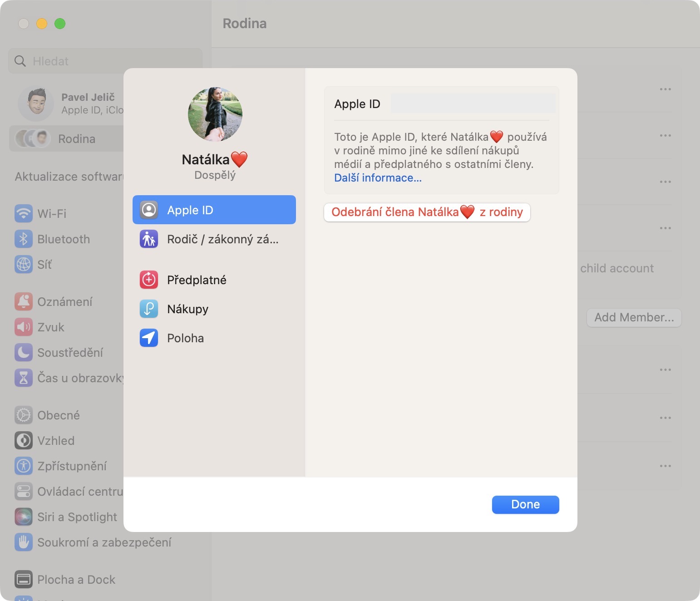The width and height of the screenshot is (700, 601).
Task: Click Natálka's profile photo
Action: click(x=215, y=114)
